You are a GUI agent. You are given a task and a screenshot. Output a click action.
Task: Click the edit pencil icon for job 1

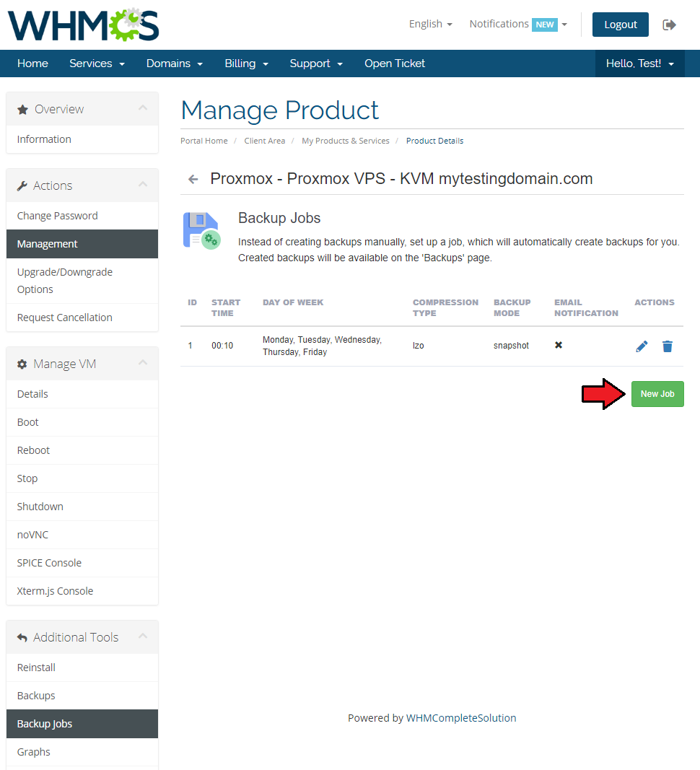pyautogui.click(x=642, y=346)
